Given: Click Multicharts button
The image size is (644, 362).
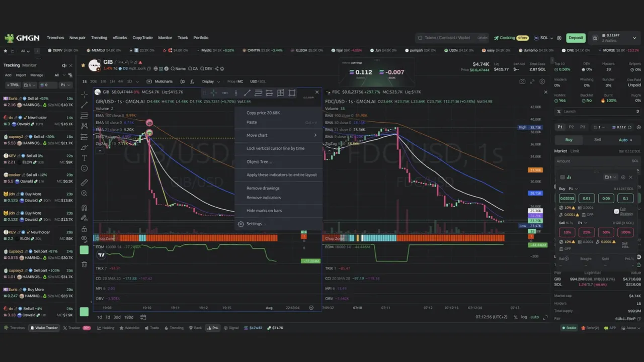Looking at the screenshot, I should 160,81.
